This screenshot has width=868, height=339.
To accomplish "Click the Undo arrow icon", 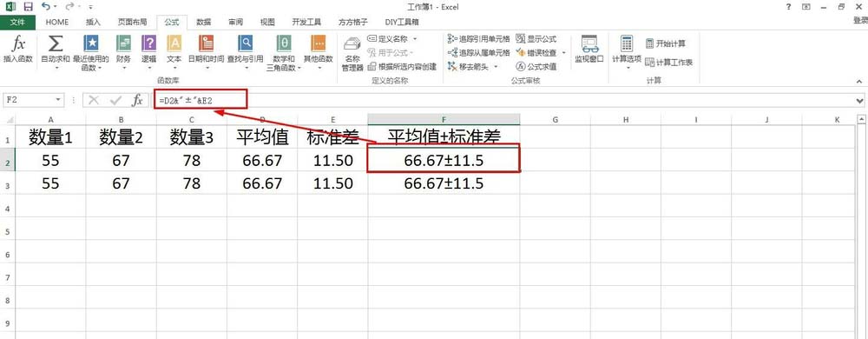I will 45,7.
